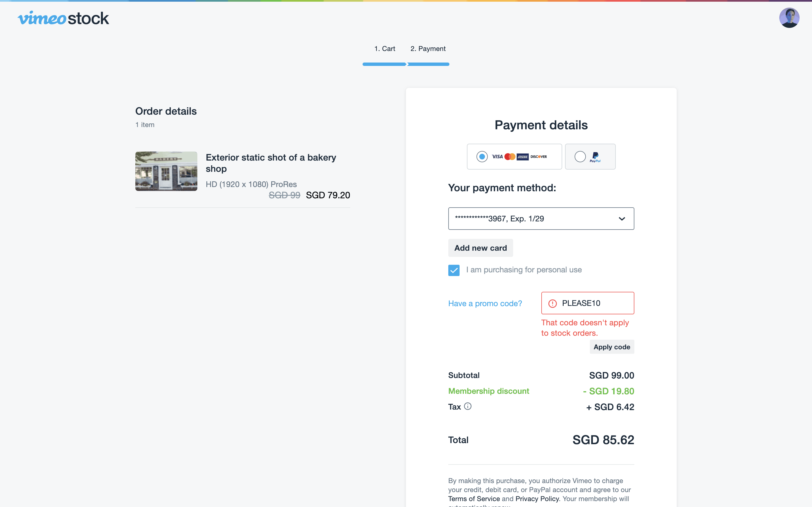This screenshot has height=507, width=812.
Task: Click the promo code error alert icon
Action: (552, 303)
